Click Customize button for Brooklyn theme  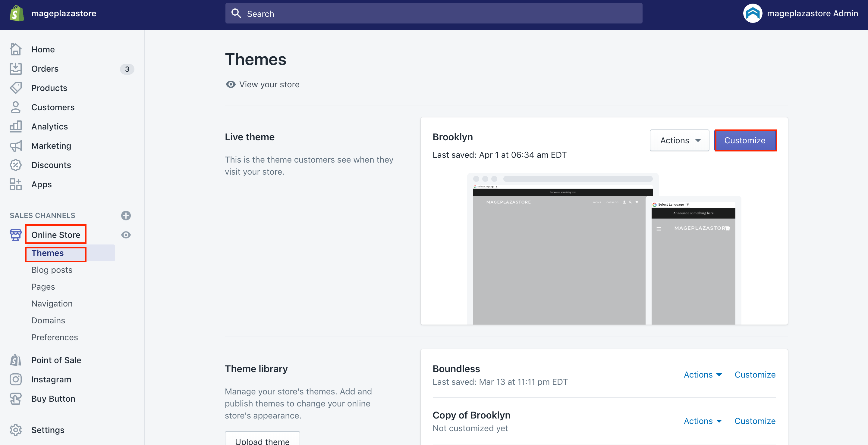coord(745,140)
